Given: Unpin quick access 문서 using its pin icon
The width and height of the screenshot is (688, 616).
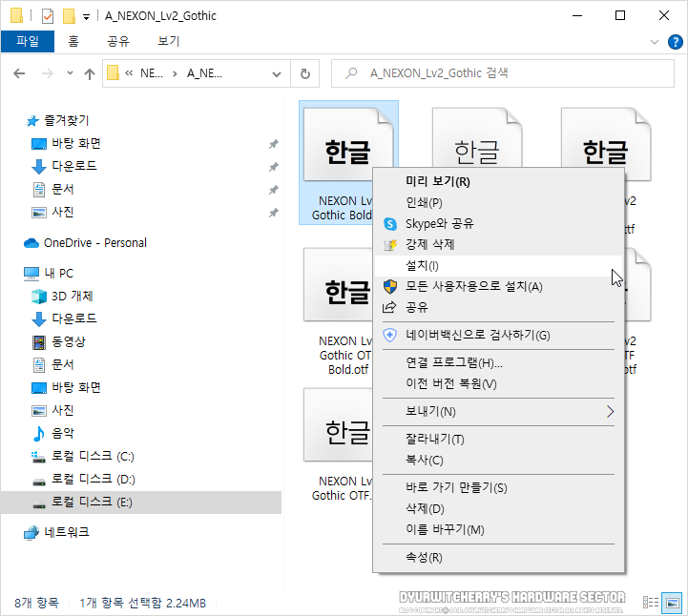Looking at the screenshot, I should [x=273, y=190].
